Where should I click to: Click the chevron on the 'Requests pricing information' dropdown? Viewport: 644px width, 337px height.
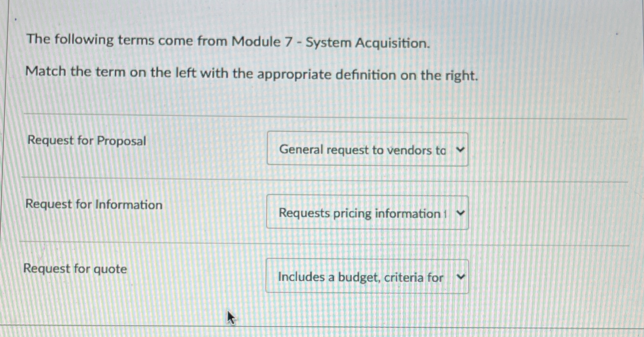[x=460, y=213]
